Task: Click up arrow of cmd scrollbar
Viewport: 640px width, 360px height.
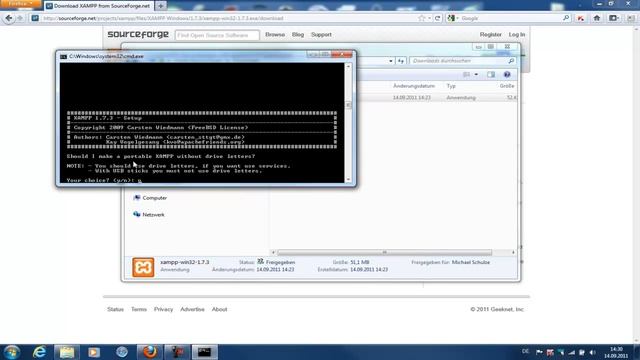Action: point(348,66)
